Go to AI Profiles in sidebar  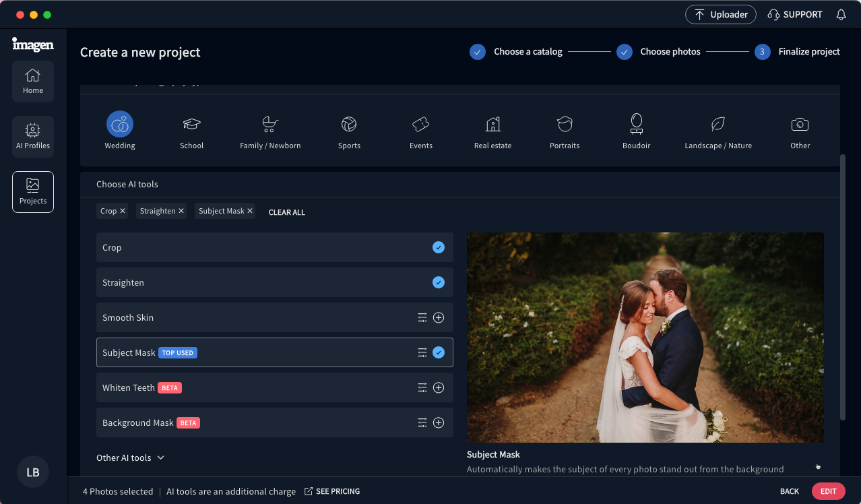(33, 137)
